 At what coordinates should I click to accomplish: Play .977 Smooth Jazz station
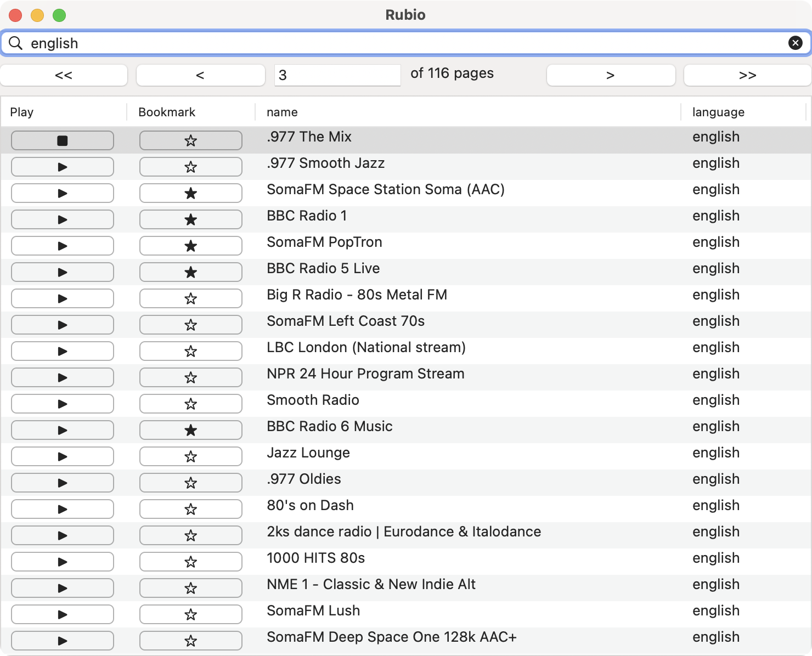(63, 167)
